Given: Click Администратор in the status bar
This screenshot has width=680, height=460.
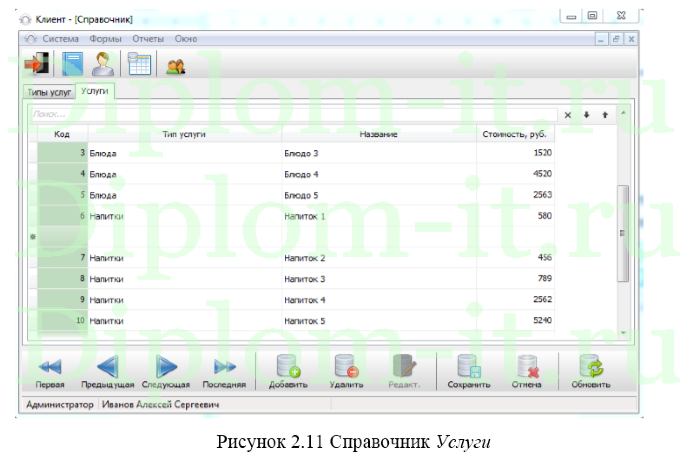Looking at the screenshot, I should click(60, 405).
